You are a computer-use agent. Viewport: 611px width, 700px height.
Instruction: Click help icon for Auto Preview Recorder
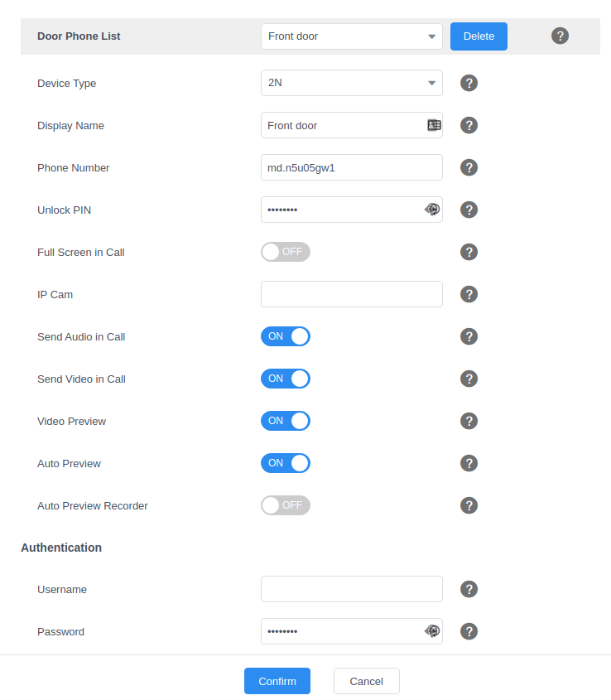tap(469, 505)
